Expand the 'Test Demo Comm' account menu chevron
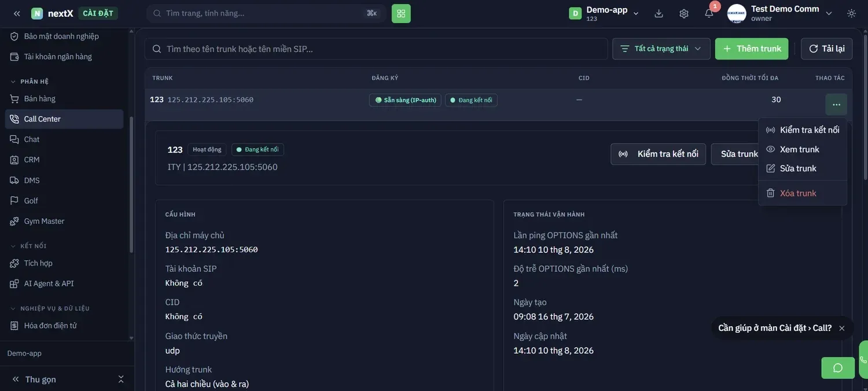Image resolution: width=868 pixels, height=391 pixels. pyautogui.click(x=829, y=13)
